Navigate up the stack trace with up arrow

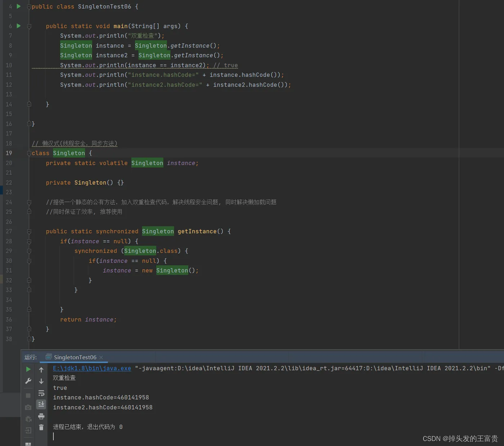[41, 370]
